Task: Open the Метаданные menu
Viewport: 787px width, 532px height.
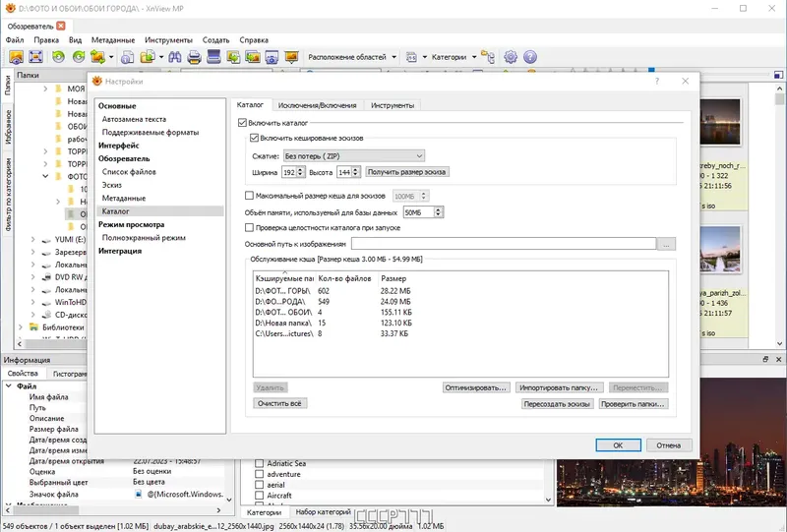Action: tap(113, 40)
